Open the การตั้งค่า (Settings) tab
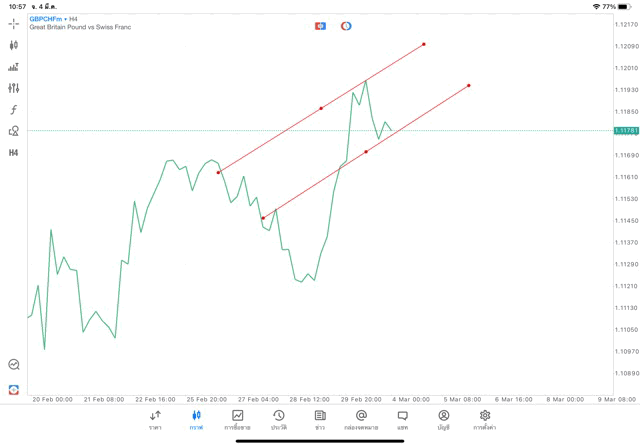Viewport: 640px width, 447px height. pos(485,420)
